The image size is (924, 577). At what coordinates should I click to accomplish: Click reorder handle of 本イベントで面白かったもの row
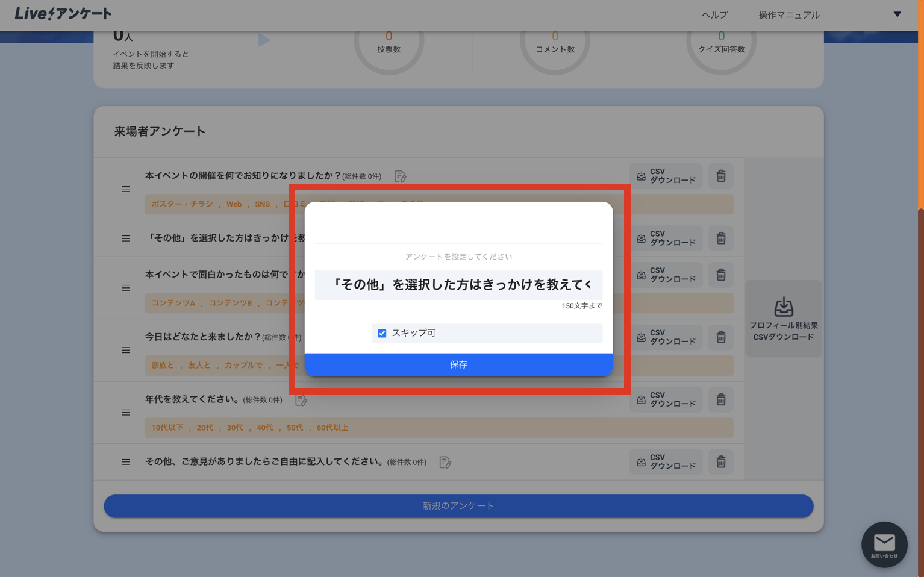pyautogui.click(x=125, y=288)
